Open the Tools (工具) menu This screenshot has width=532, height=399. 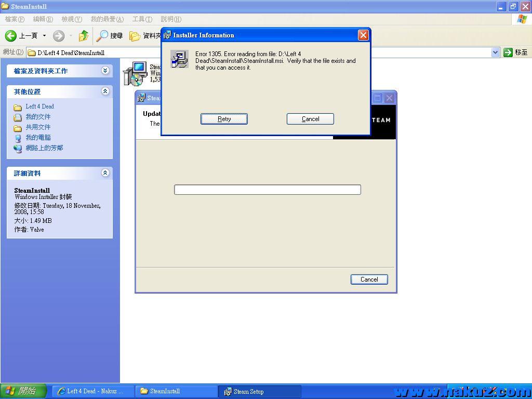click(x=142, y=19)
